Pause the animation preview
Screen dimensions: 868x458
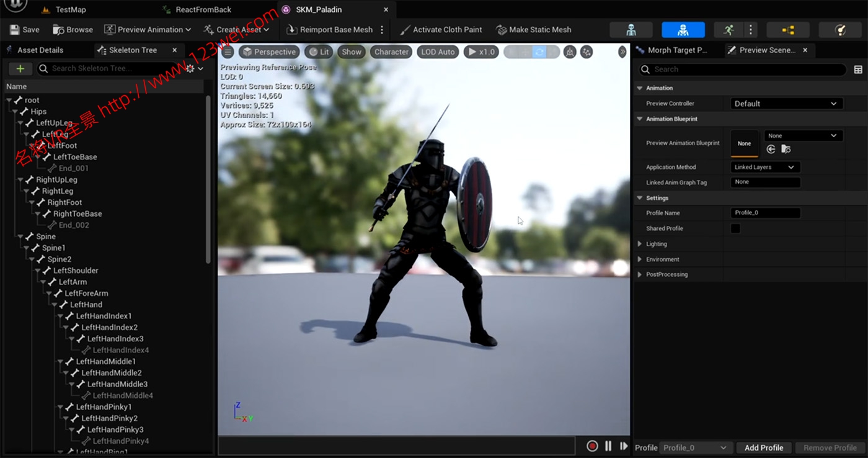click(x=608, y=446)
